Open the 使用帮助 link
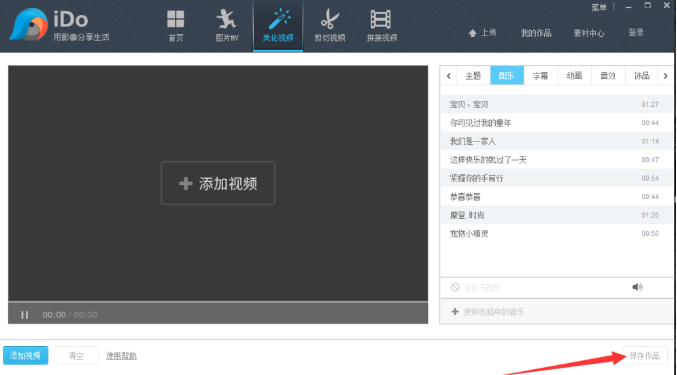Image resolution: width=677 pixels, height=375 pixels. [x=121, y=356]
